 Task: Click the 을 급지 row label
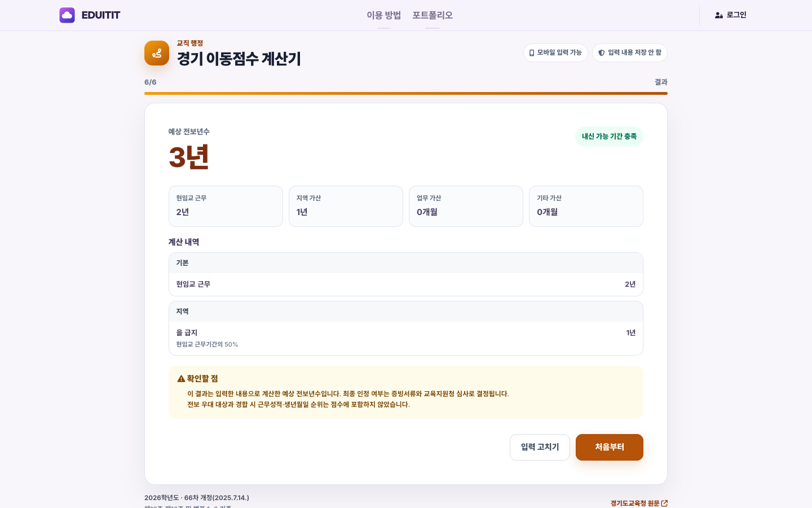[x=187, y=333]
